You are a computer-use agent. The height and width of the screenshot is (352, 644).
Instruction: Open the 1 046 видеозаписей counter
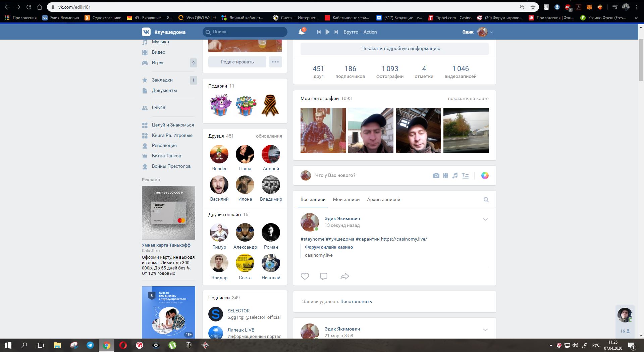(x=461, y=72)
